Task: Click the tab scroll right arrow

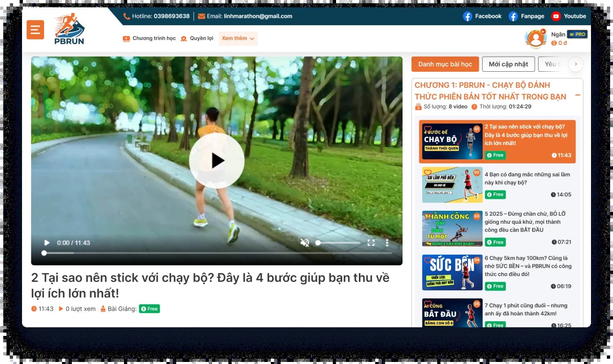Action: tap(576, 64)
